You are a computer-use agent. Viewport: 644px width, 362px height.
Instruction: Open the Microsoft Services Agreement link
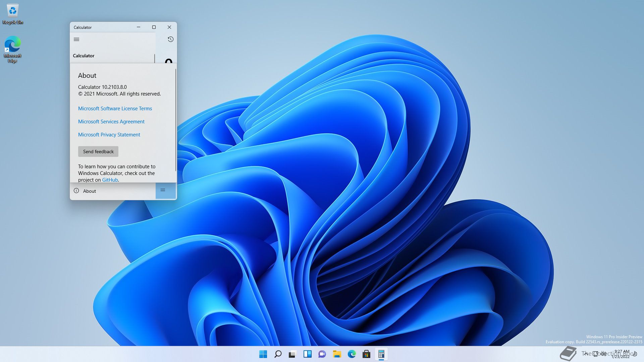pos(111,121)
